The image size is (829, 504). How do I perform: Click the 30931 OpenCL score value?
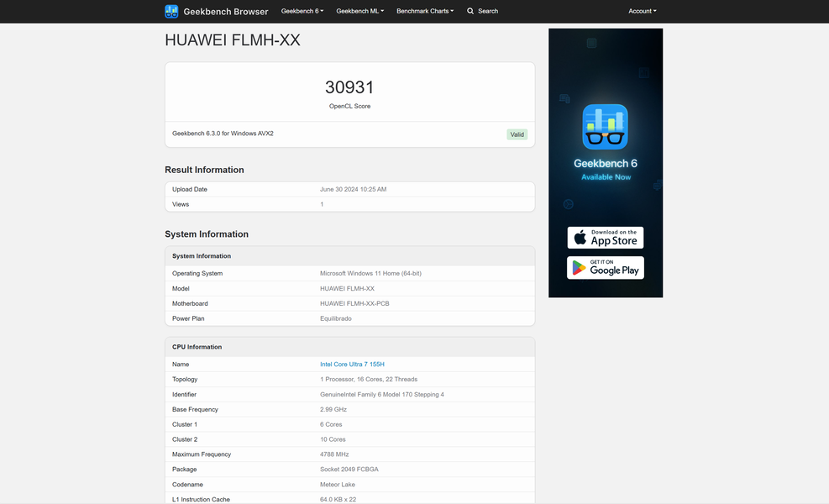[x=349, y=87]
